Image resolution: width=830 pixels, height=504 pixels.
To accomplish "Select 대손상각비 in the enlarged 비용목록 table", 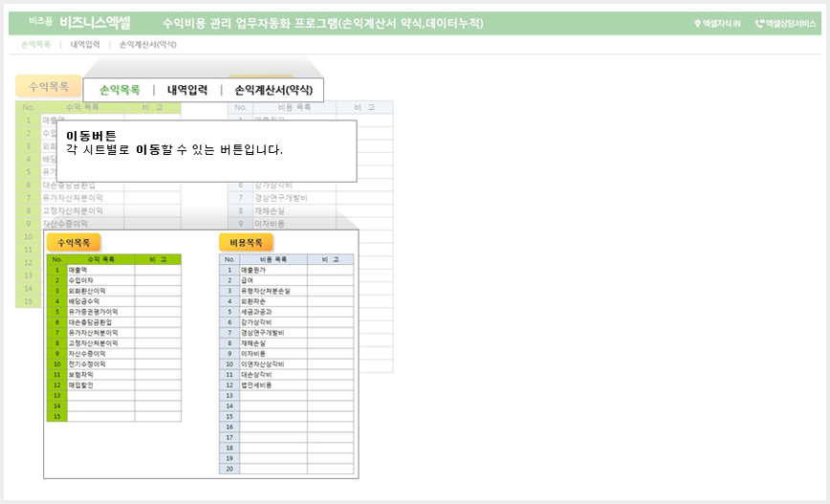I will pos(273,374).
